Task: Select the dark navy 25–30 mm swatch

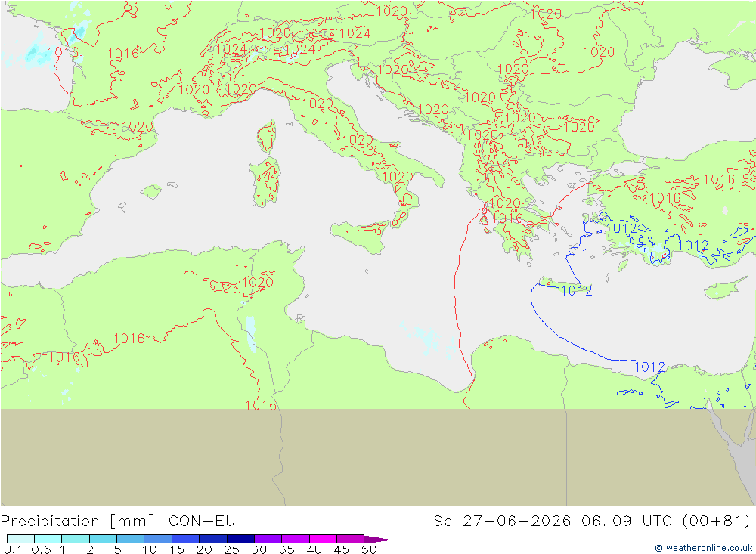Action: pyautogui.click(x=240, y=539)
